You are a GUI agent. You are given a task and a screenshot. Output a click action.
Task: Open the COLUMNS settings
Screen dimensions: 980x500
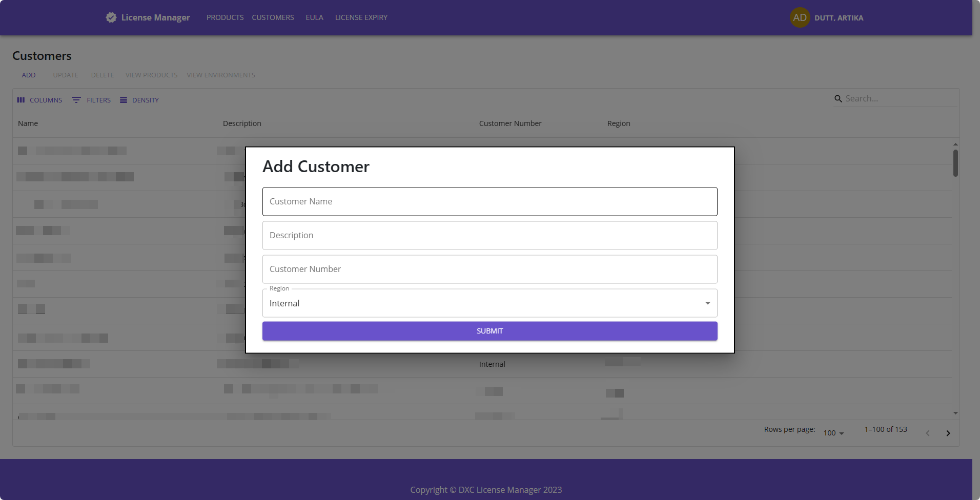coord(39,100)
